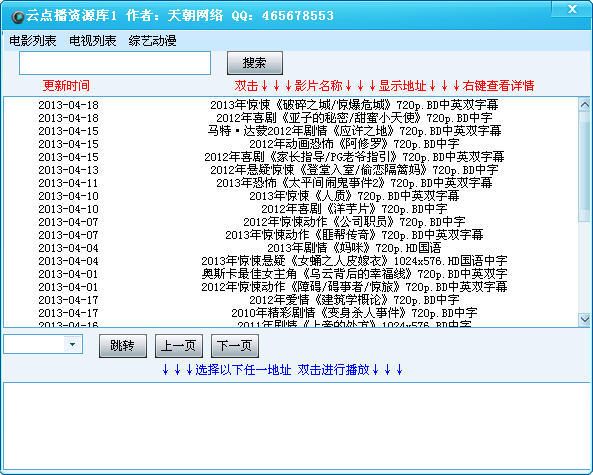593x475 pixels.
Task: Click inside the empty playback address list
Action: click(x=296, y=426)
